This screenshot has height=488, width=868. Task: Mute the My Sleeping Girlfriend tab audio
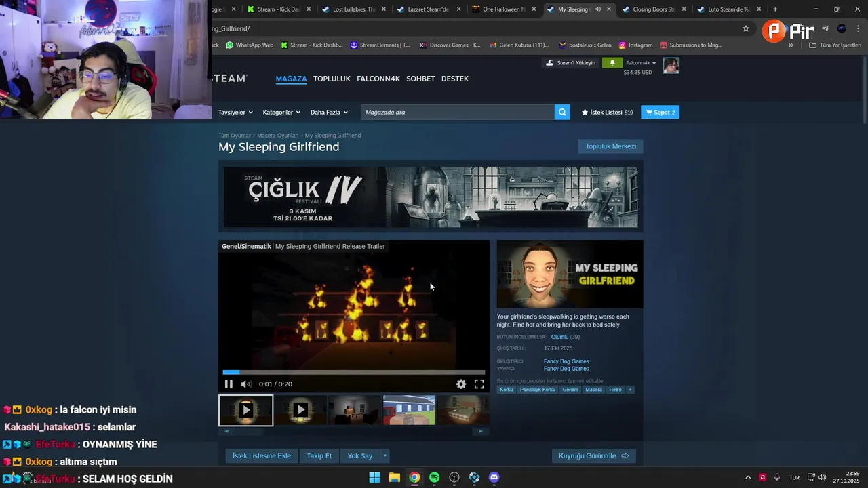[597, 9]
